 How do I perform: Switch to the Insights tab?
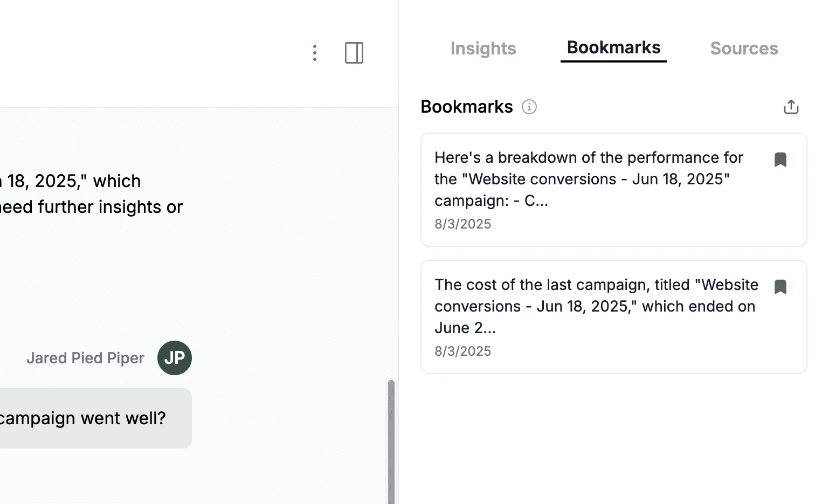click(x=483, y=49)
